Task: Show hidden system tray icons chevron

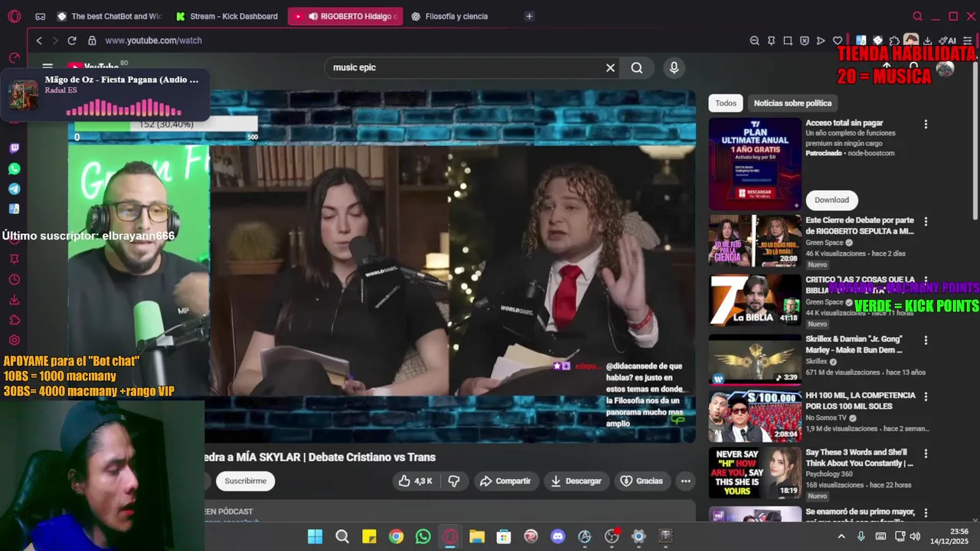Action: (841, 536)
